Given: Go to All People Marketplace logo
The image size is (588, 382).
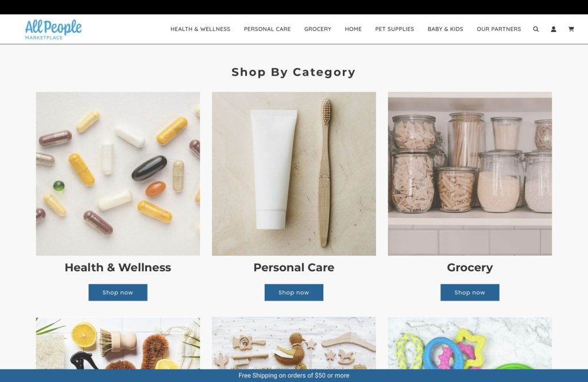Looking at the screenshot, I should (53, 30).
